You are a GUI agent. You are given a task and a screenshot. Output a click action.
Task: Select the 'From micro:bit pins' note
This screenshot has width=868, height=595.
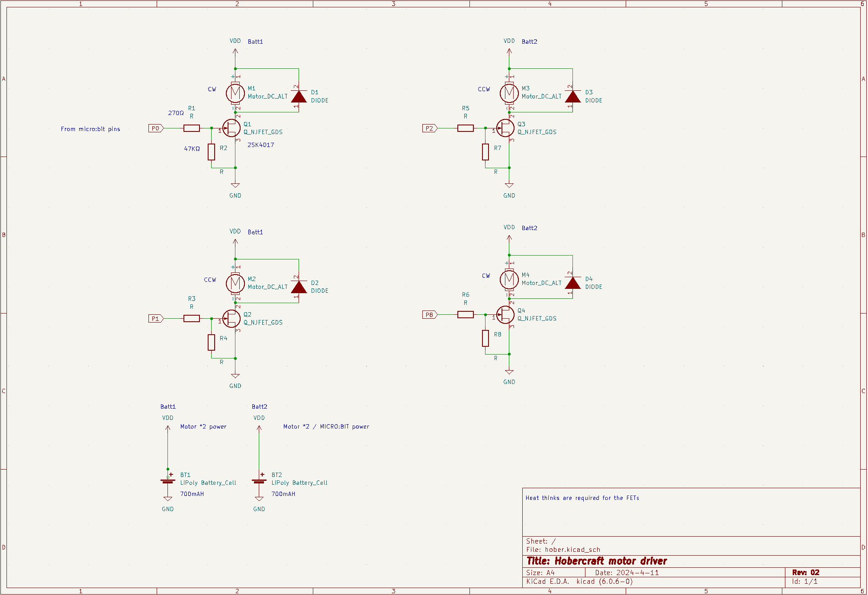click(90, 129)
